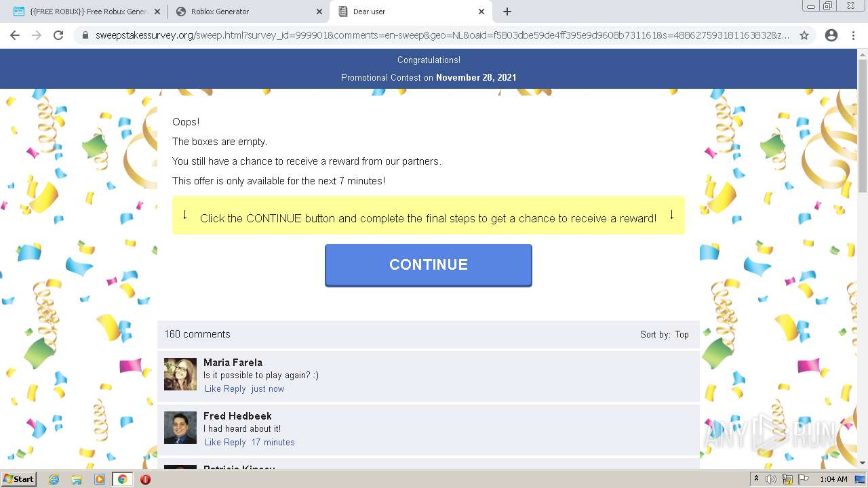Click the red Opera taskbar icon

tap(145, 479)
